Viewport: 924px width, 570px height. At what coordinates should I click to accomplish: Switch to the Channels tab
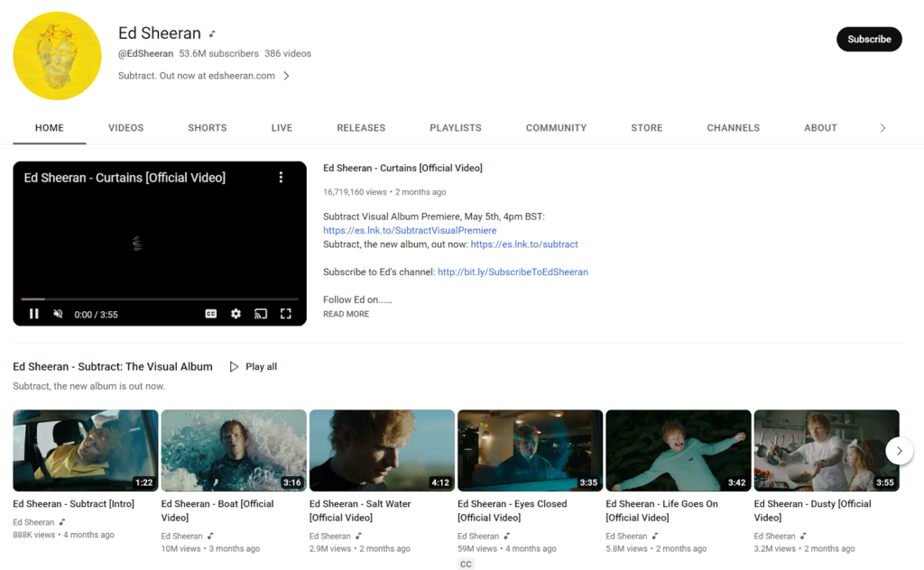click(734, 128)
